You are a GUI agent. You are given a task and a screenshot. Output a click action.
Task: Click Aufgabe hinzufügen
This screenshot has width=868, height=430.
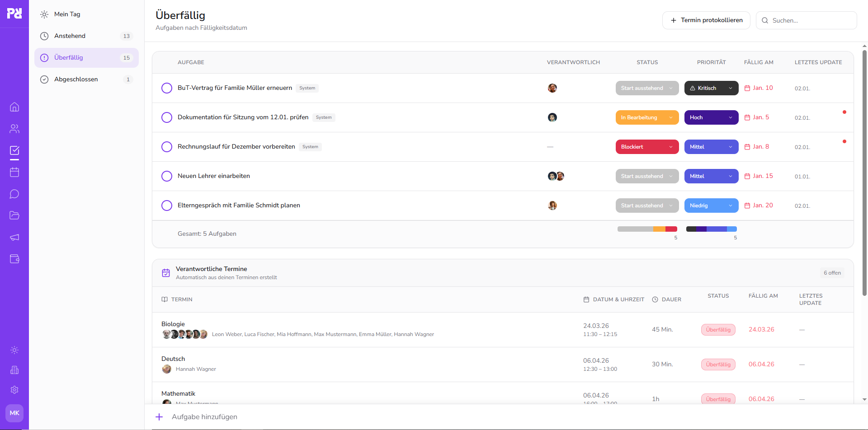point(204,417)
